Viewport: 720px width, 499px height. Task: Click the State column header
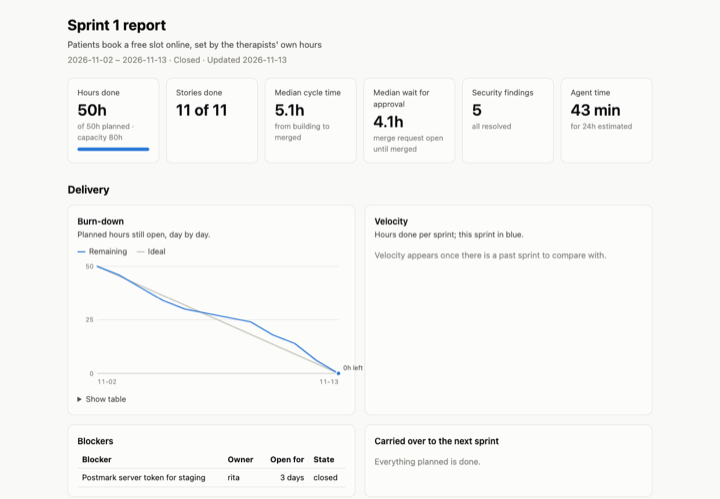(x=324, y=460)
